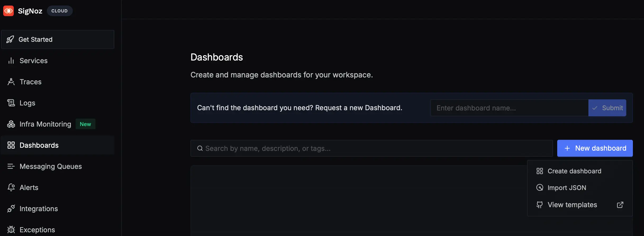
Task: Click the checkmark icon on Submit
Action: point(595,108)
